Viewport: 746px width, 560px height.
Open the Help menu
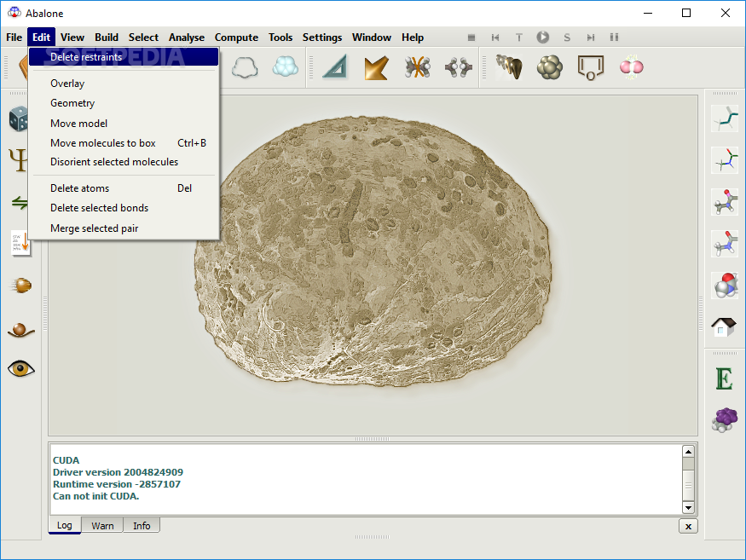413,38
